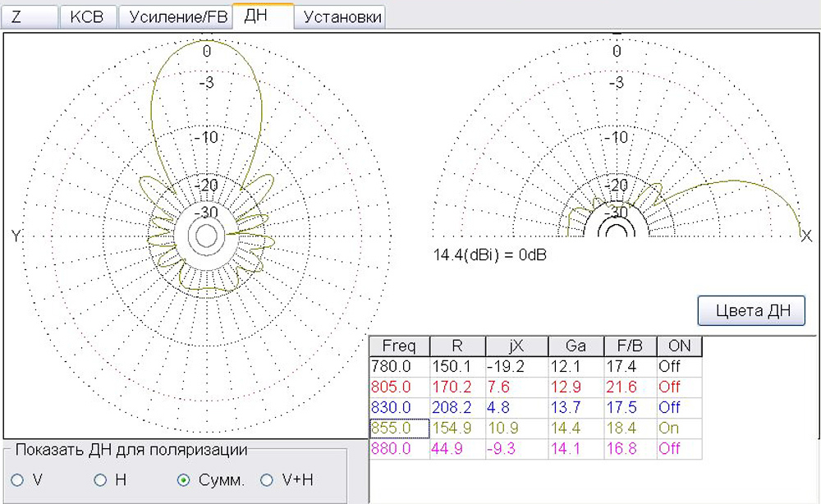Select the ДН tab

(x=262, y=16)
